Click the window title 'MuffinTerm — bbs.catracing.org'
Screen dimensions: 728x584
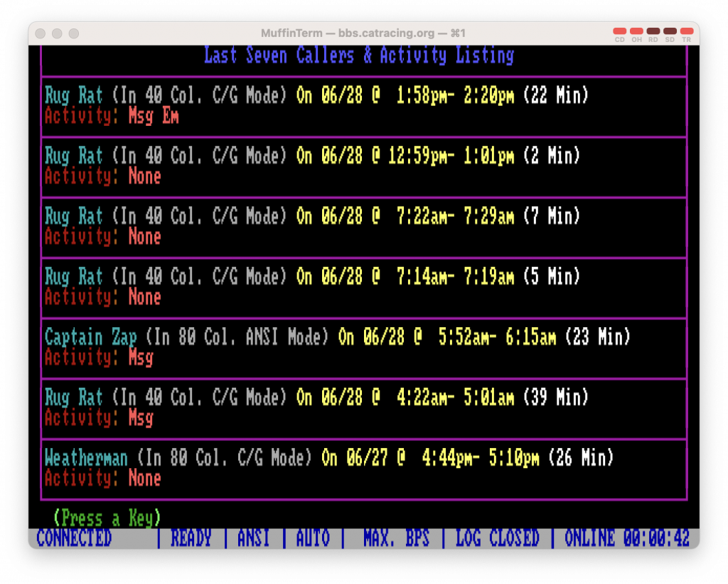363,33
